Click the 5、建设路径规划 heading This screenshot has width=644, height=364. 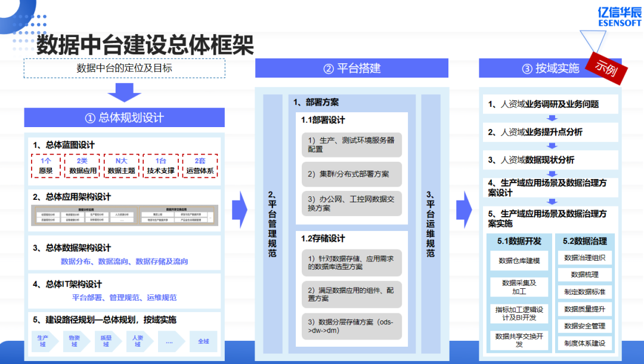104,320
